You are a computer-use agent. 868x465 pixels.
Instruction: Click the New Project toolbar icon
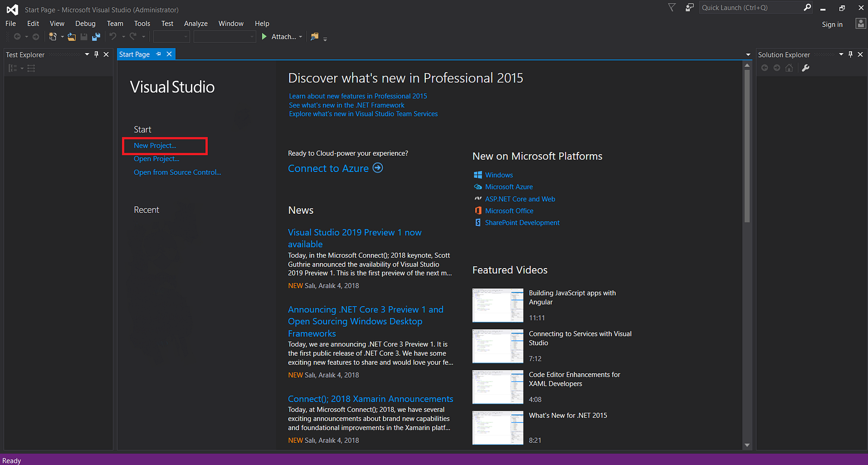[53, 36]
